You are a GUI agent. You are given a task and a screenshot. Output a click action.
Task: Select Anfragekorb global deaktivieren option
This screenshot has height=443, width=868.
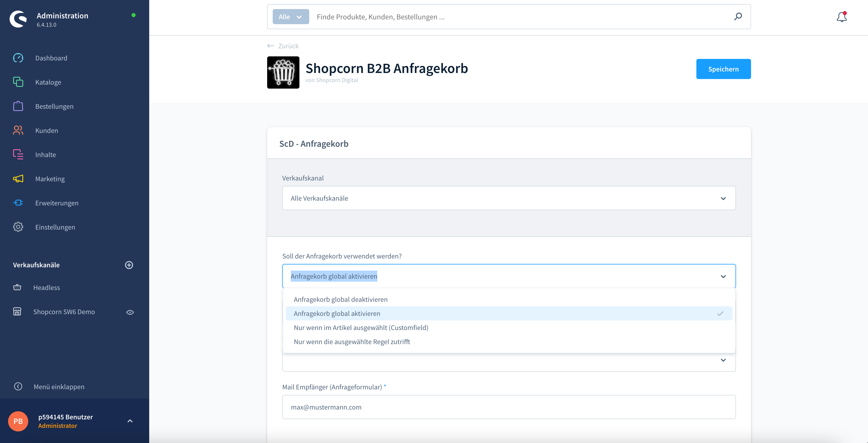[339, 299]
